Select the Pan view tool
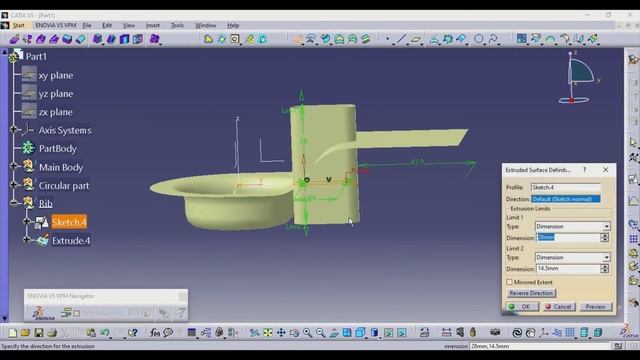The width and height of the screenshot is (640, 360). pyautogui.click(x=281, y=333)
